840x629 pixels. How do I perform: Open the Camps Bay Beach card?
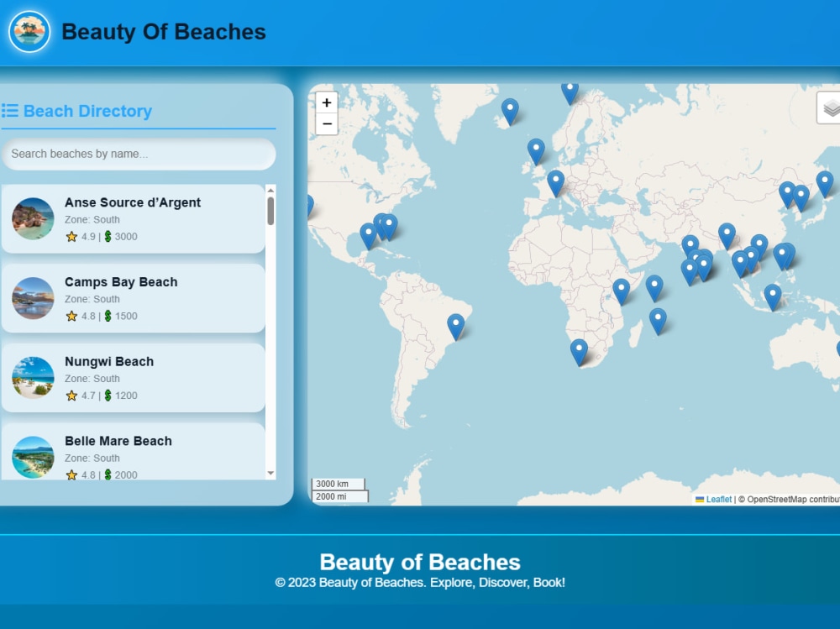pyautogui.click(x=134, y=298)
